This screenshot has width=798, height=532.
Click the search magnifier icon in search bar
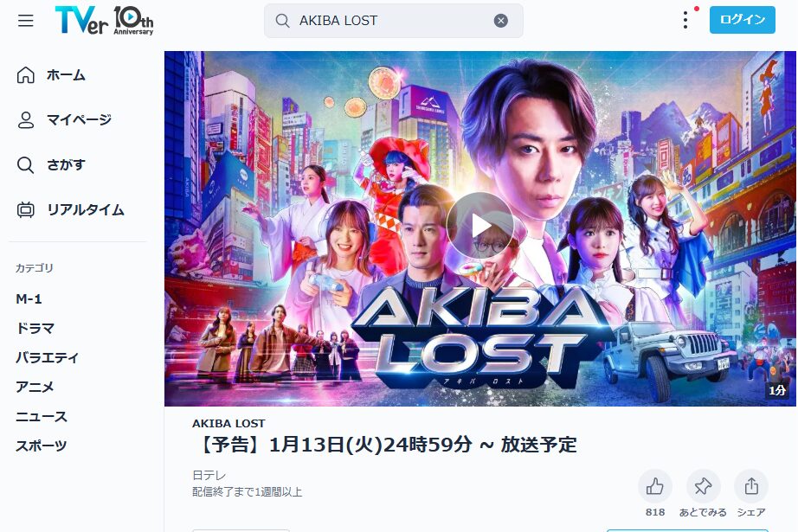point(282,21)
